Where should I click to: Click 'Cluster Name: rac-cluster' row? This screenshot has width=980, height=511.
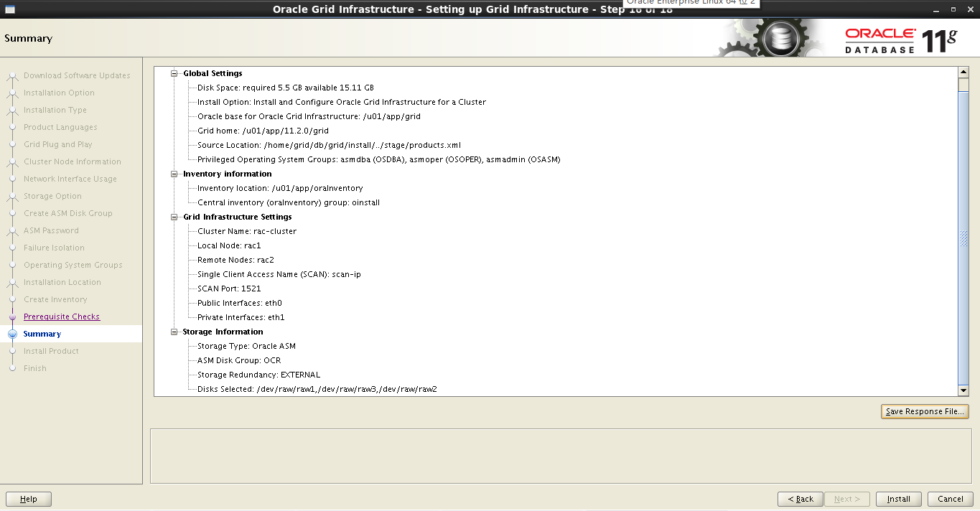click(247, 231)
